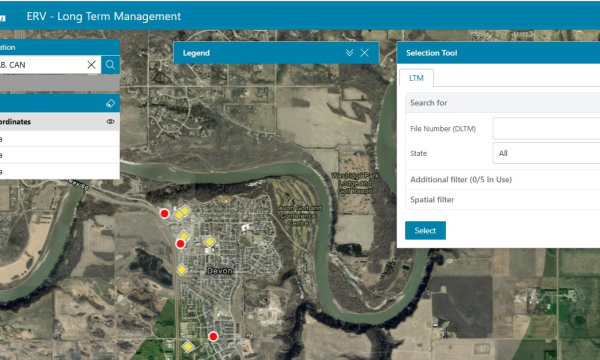
Task: Expand the Search for section
Action: (x=502, y=103)
